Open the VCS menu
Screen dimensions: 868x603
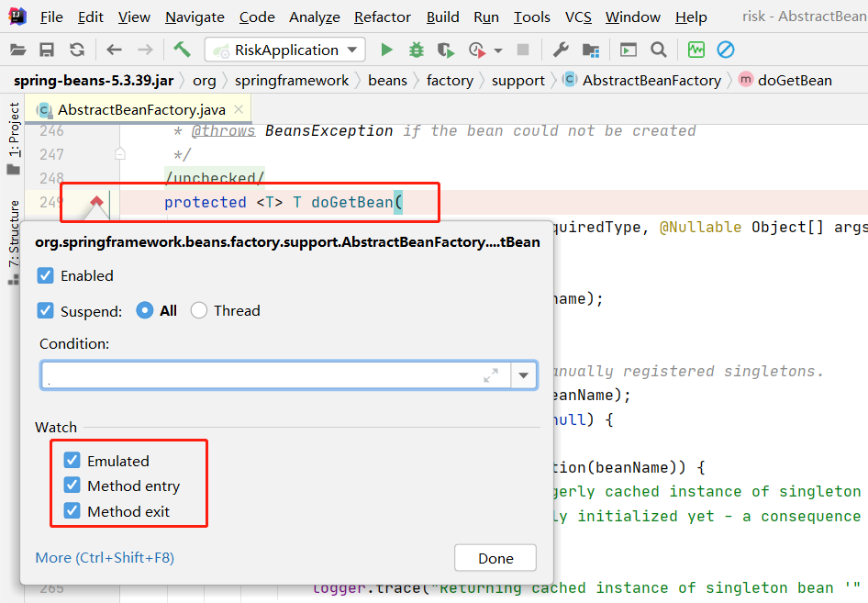(578, 17)
